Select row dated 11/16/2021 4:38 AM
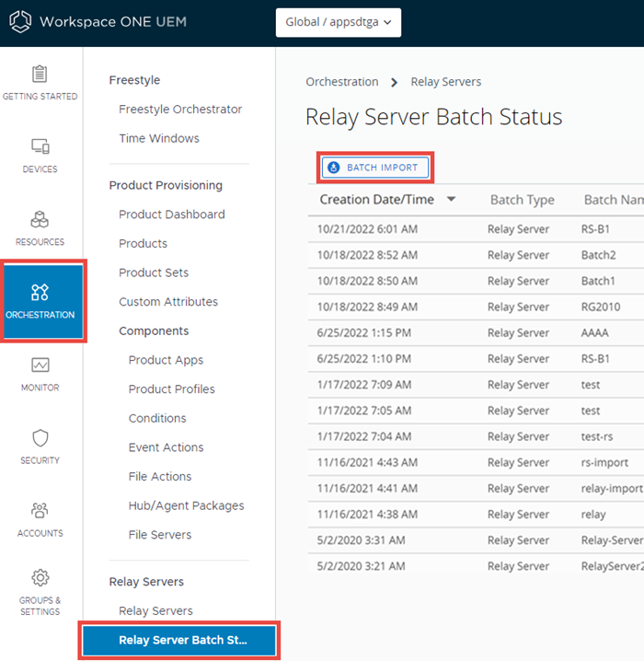The height and width of the screenshot is (661, 644). click(476, 515)
